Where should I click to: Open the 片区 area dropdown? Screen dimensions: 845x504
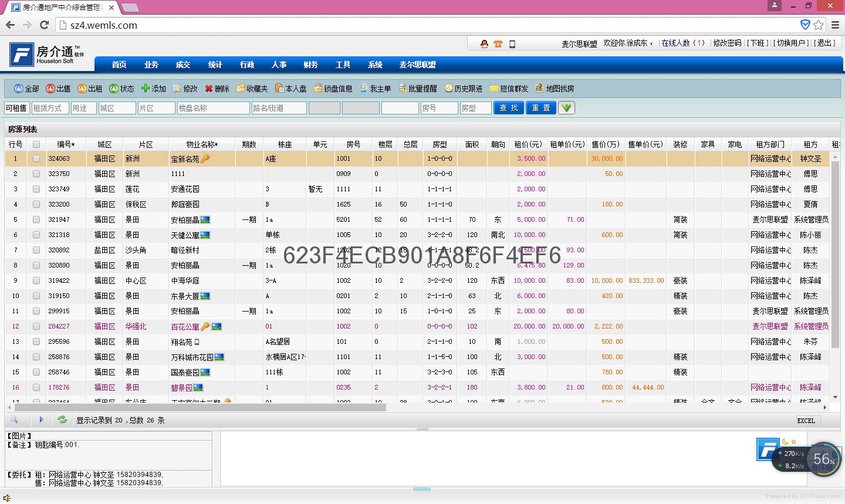157,108
